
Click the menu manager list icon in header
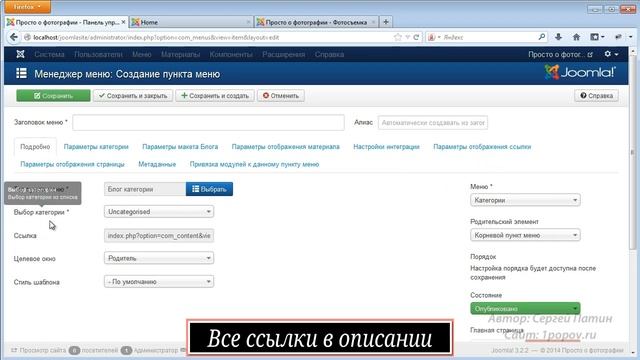(21, 73)
